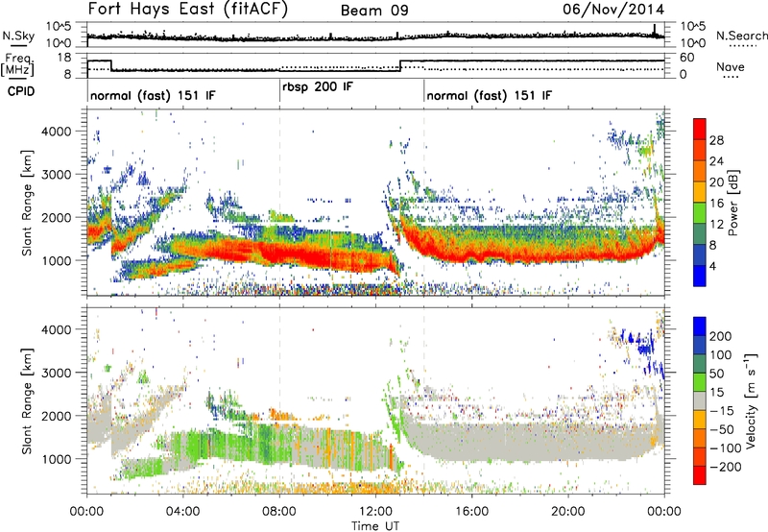This screenshot has height=532, width=768.
Task: Click the '08:00' time axis tick label
Action: coord(279,512)
